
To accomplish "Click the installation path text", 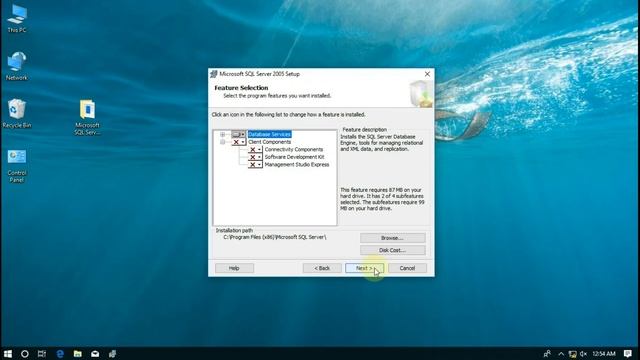I will (x=275, y=237).
